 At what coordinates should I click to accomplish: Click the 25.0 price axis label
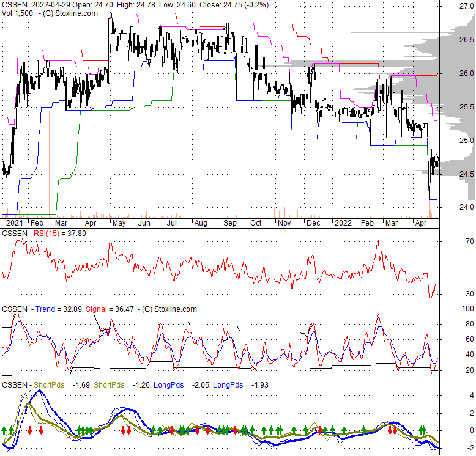point(466,141)
